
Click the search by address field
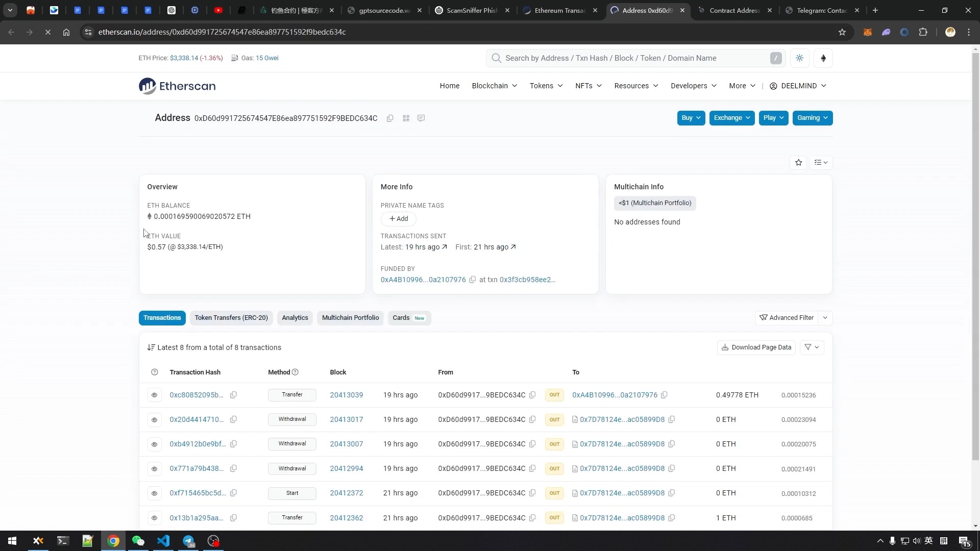click(633, 58)
